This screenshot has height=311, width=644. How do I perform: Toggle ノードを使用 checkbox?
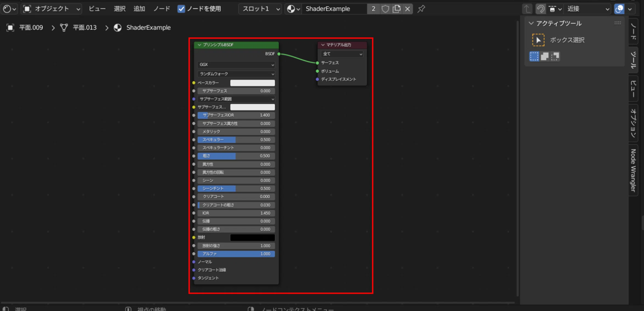tap(181, 9)
